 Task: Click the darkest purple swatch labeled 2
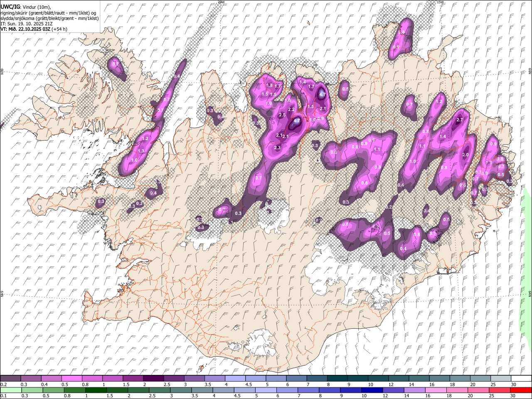click(x=153, y=378)
